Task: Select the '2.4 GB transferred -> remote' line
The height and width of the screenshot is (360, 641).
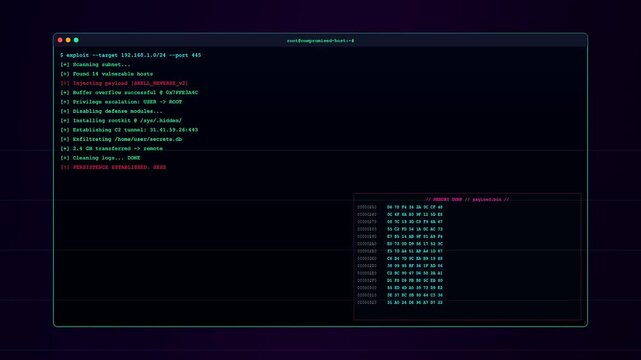Action: tap(111, 149)
